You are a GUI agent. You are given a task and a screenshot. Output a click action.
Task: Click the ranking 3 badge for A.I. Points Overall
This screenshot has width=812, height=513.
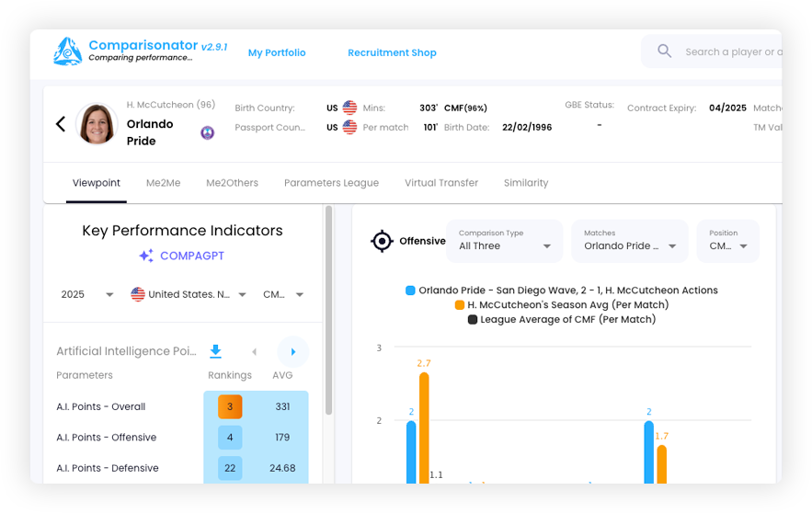point(230,407)
